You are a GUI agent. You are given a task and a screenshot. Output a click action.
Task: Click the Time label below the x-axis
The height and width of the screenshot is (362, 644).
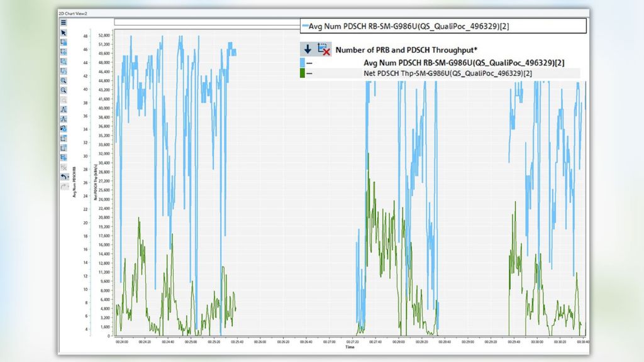coord(349,347)
